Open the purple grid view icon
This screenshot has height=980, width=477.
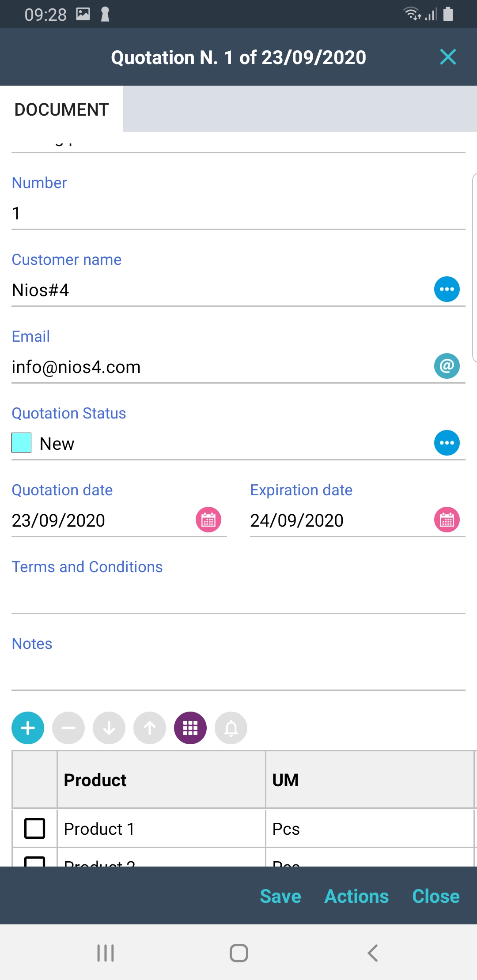(190, 728)
